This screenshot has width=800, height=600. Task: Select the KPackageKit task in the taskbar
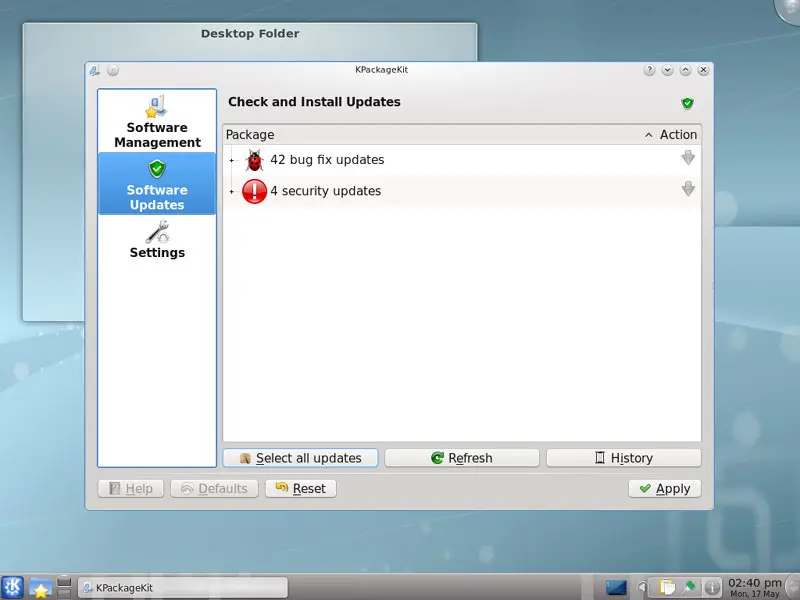pos(182,588)
